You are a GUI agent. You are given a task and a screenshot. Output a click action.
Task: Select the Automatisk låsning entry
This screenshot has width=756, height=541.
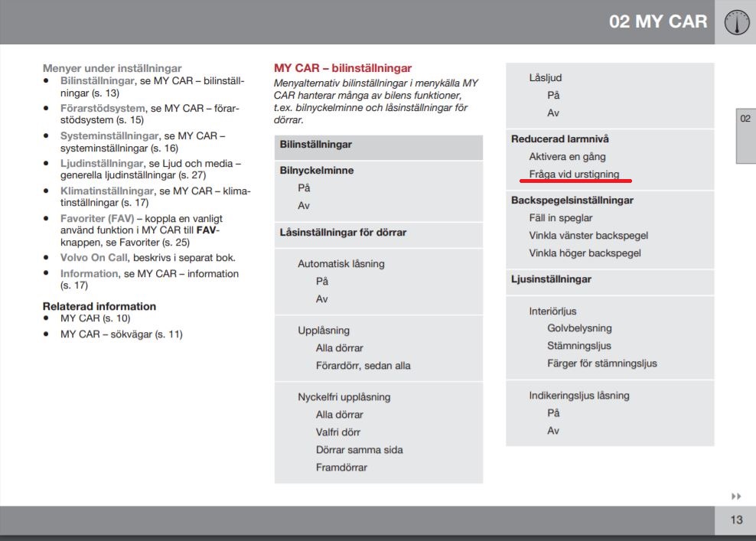[341, 264]
